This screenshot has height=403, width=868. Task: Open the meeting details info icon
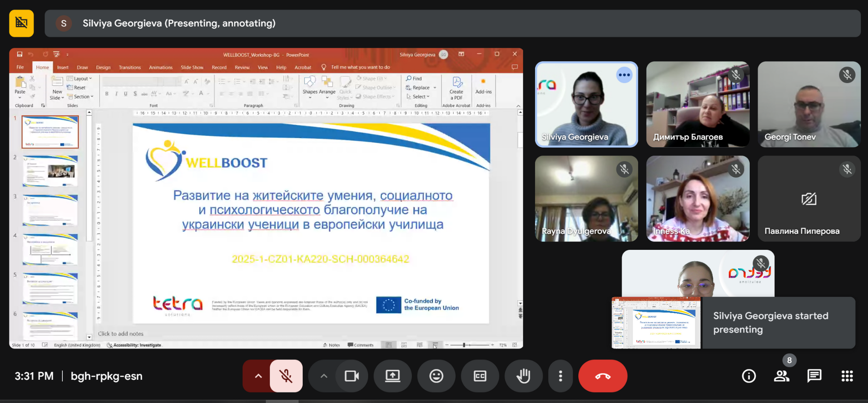pos(748,376)
